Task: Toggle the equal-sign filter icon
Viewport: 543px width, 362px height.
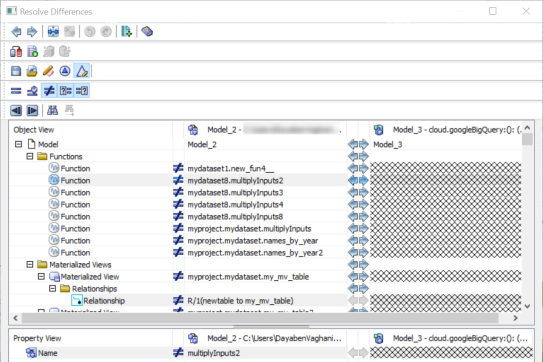Action: coord(16,91)
